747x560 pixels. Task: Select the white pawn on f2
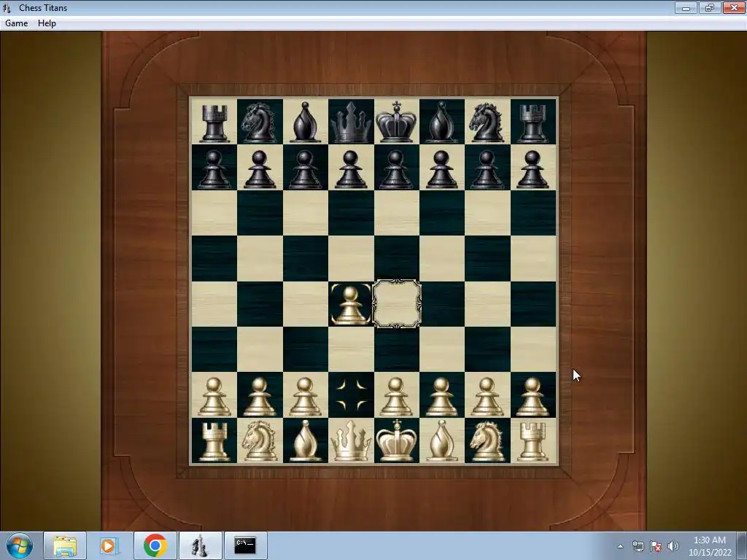click(442, 396)
